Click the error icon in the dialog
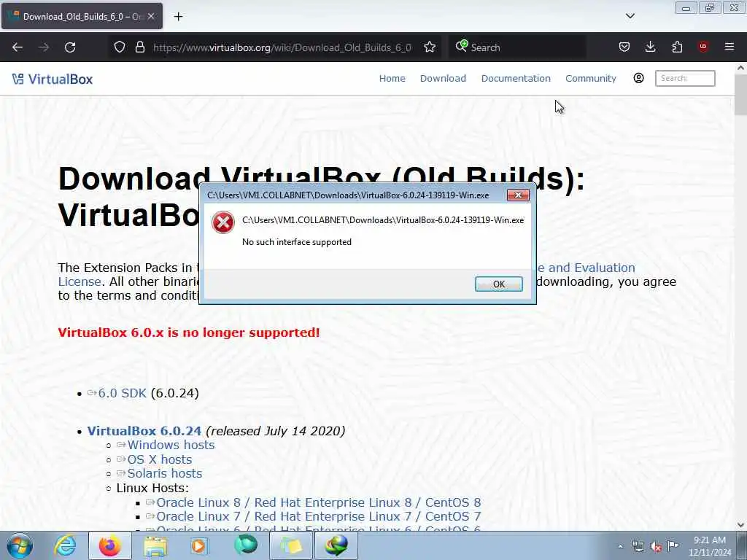 (223, 222)
